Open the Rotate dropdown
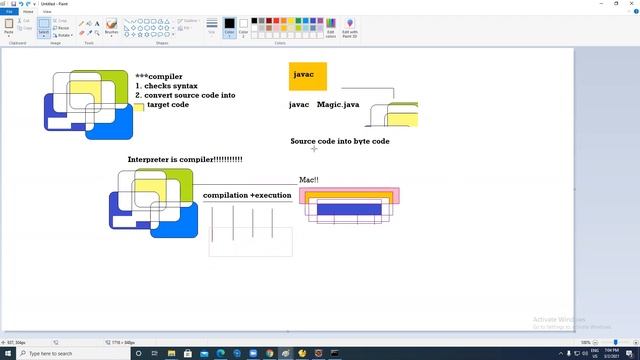Screen dimensions: 640x360 point(63,36)
